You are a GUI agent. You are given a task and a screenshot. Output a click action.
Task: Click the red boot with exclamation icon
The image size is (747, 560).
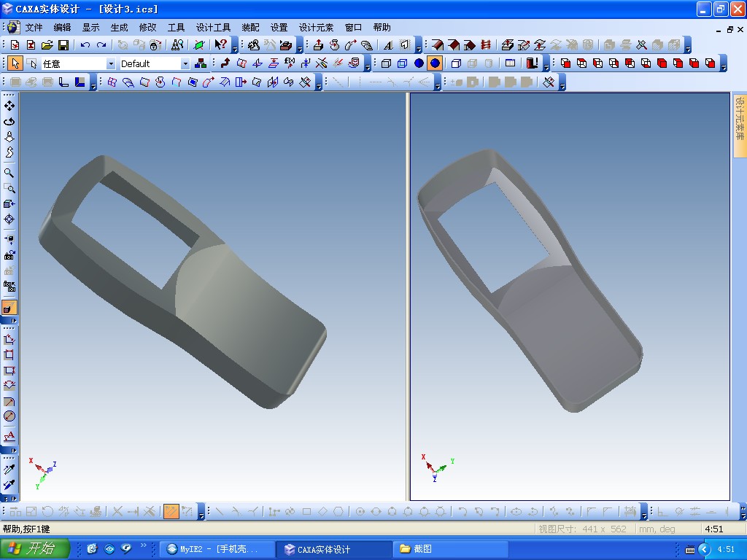click(x=532, y=63)
